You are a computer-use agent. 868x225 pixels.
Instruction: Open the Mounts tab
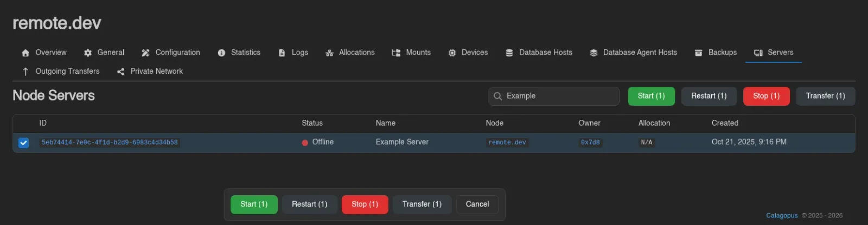click(411, 53)
